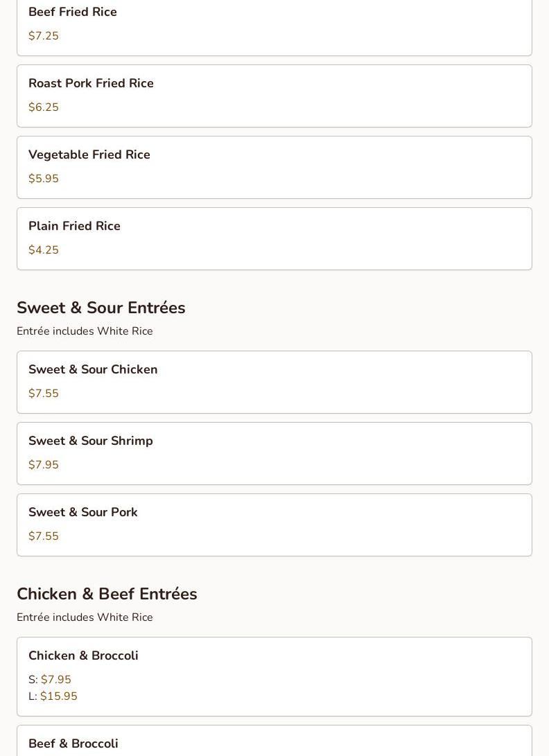Click the $7.95 Sweet & Sour Shrimp price
The width and height of the screenshot is (549, 756).
[44, 464]
